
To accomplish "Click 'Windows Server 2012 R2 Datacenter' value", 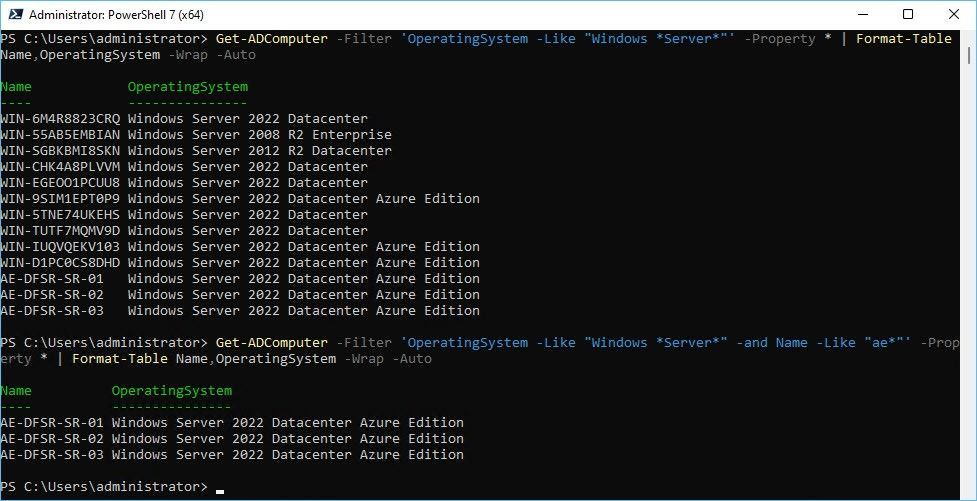I will click(260, 151).
